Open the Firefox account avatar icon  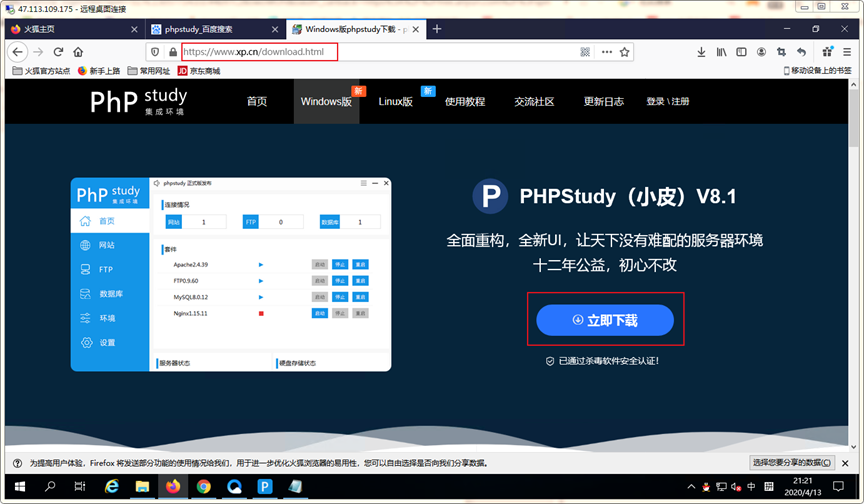(761, 52)
